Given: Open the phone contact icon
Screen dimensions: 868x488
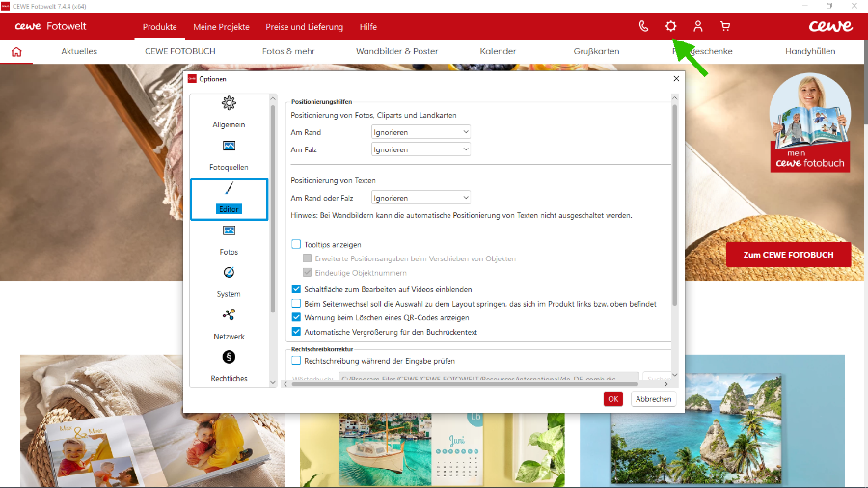Looking at the screenshot, I should 643,26.
